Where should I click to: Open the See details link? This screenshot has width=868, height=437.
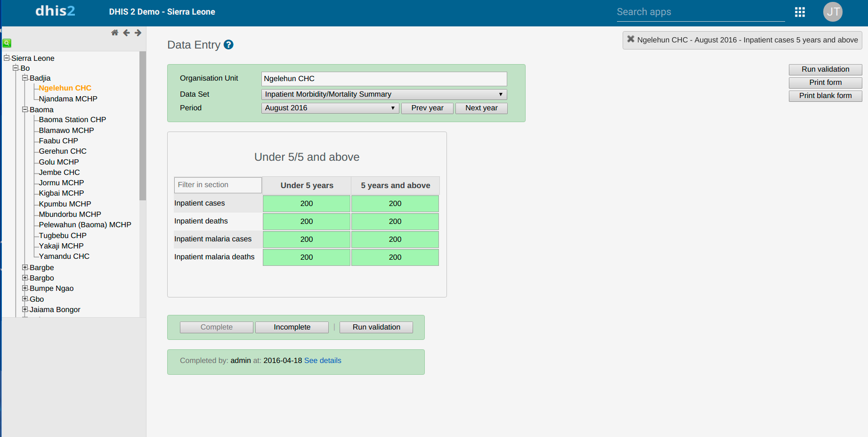click(323, 361)
